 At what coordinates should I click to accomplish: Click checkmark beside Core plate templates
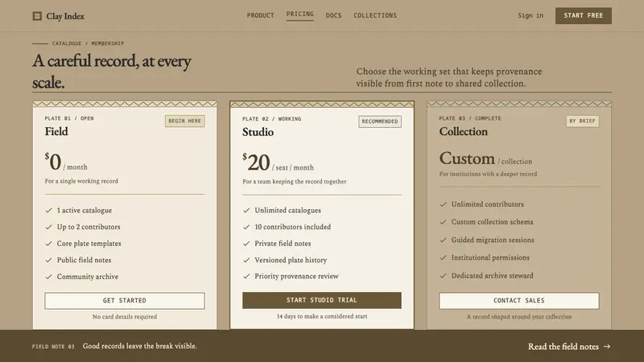point(48,244)
